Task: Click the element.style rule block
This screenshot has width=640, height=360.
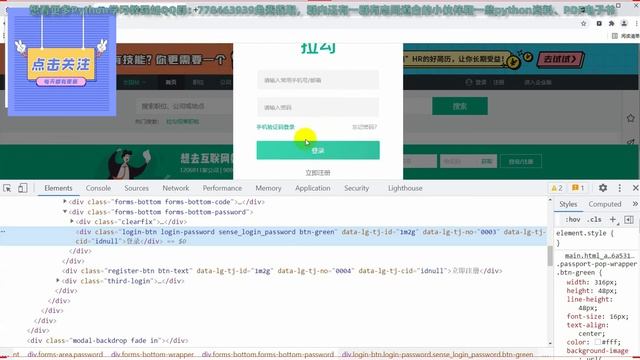Action: click(x=584, y=238)
